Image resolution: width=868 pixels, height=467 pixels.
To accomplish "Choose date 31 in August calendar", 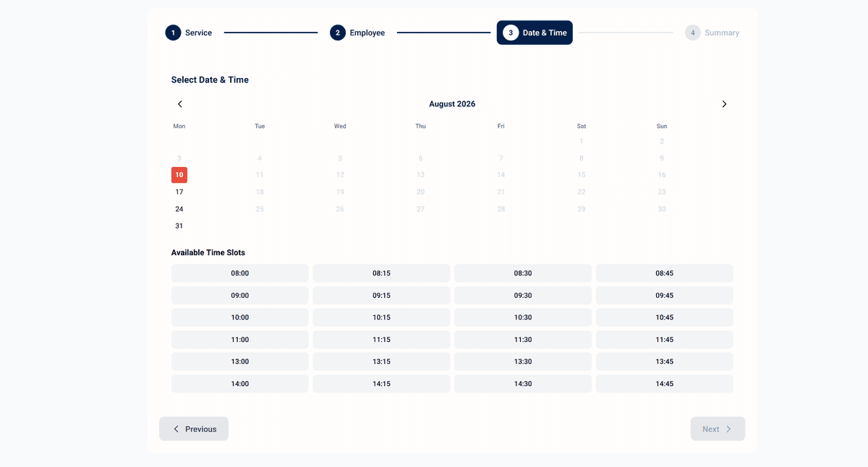I will pos(179,226).
